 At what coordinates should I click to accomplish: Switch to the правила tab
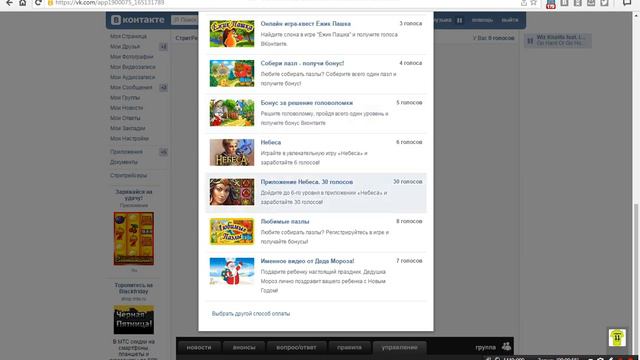[x=349, y=347]
